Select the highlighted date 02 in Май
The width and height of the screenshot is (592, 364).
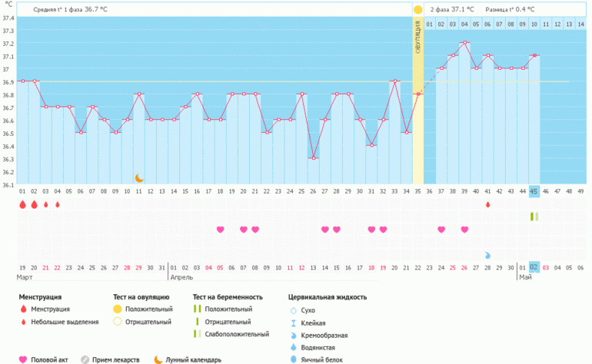click(534, 267)
